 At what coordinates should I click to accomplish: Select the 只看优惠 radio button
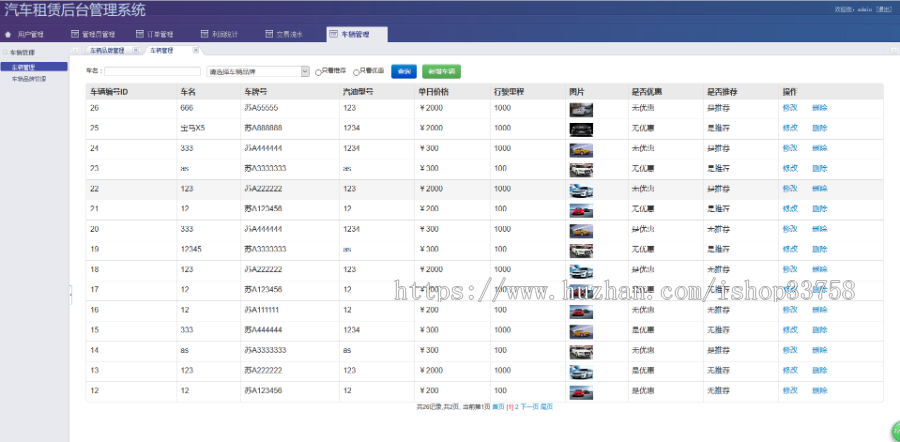[356, 72]
